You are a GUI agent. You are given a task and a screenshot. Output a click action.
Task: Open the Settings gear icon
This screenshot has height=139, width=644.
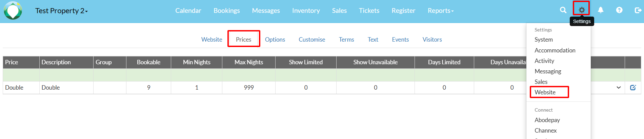(582, 10)
